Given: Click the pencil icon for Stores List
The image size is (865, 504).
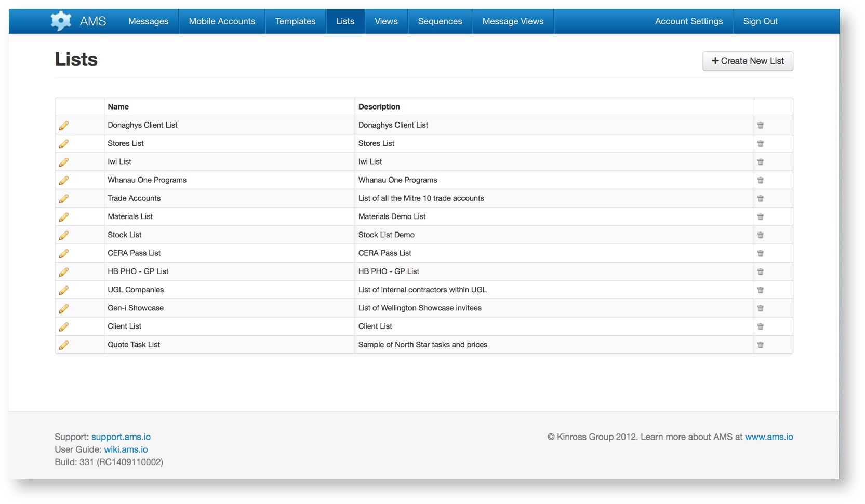Looking at the screenshot, I should tap(64, 143).
